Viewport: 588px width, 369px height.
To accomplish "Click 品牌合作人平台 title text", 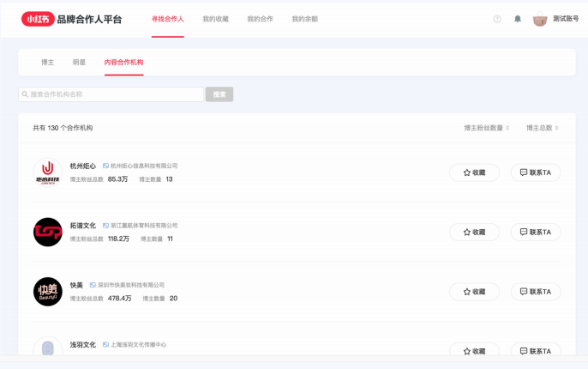I will [x=89, y=19].
